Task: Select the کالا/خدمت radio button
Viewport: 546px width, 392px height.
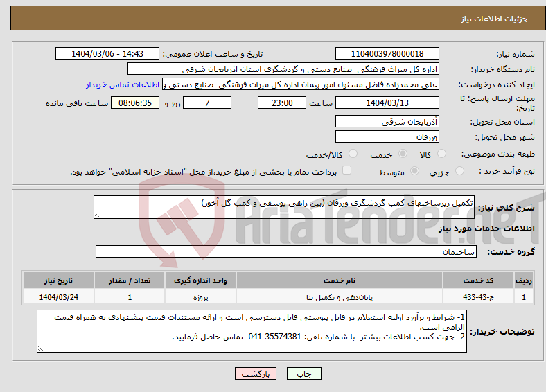Action: 353,154
